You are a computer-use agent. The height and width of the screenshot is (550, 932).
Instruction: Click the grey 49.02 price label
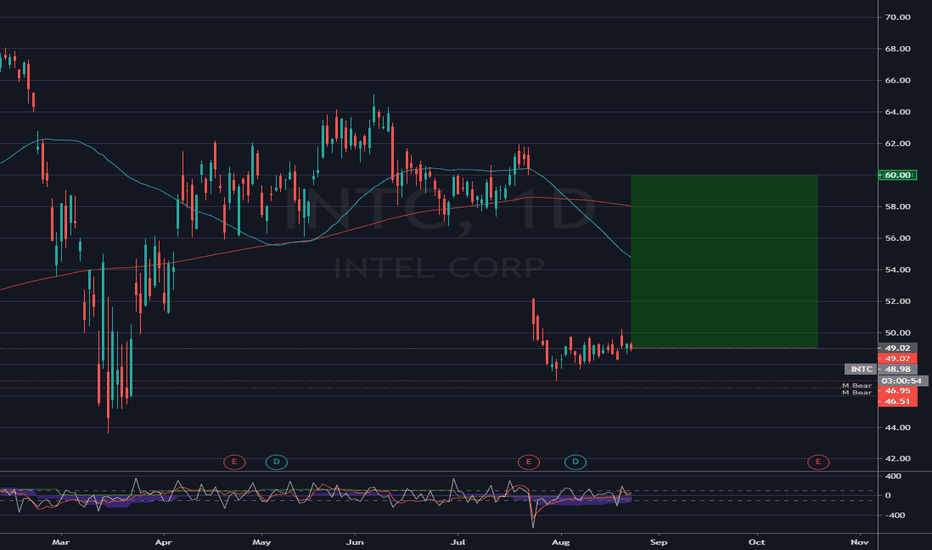(898, 348)
